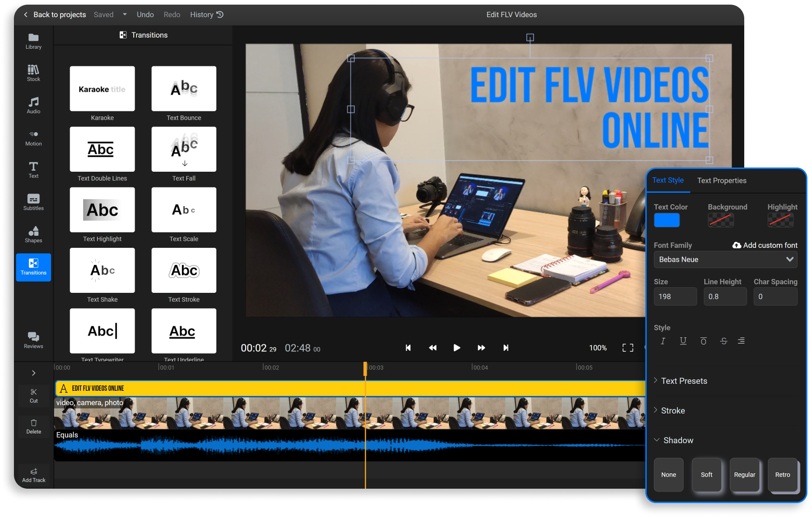Toggle italic text style
This screenshot has width=812, height=517.
(x=663, y=341)
